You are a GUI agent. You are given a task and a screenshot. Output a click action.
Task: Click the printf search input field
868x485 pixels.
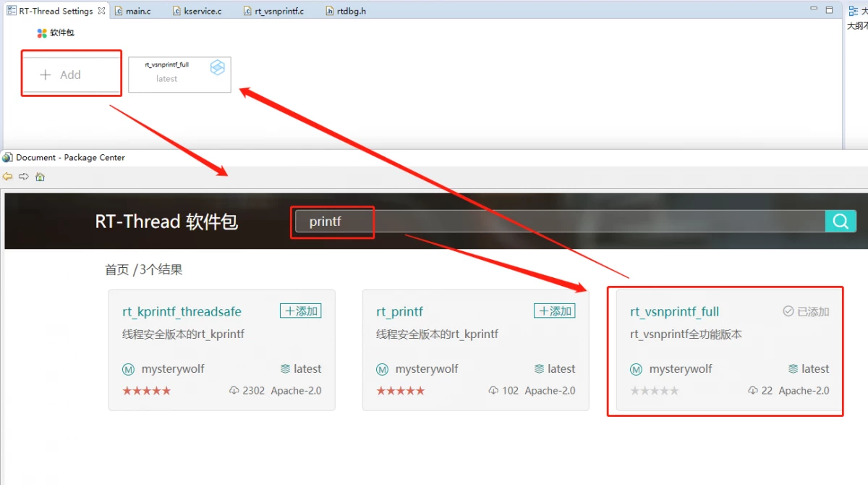[x=557, y=222]
